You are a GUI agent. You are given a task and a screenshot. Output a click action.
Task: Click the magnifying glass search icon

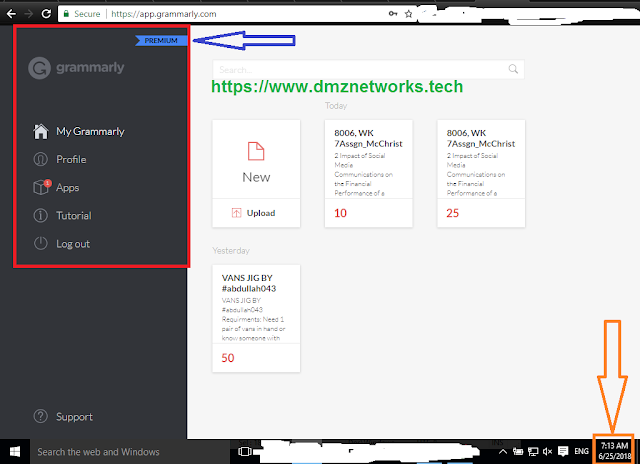[513, 69]
